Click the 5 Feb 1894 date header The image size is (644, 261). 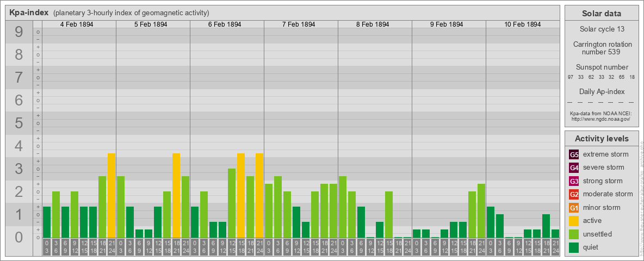coord(151,24)
